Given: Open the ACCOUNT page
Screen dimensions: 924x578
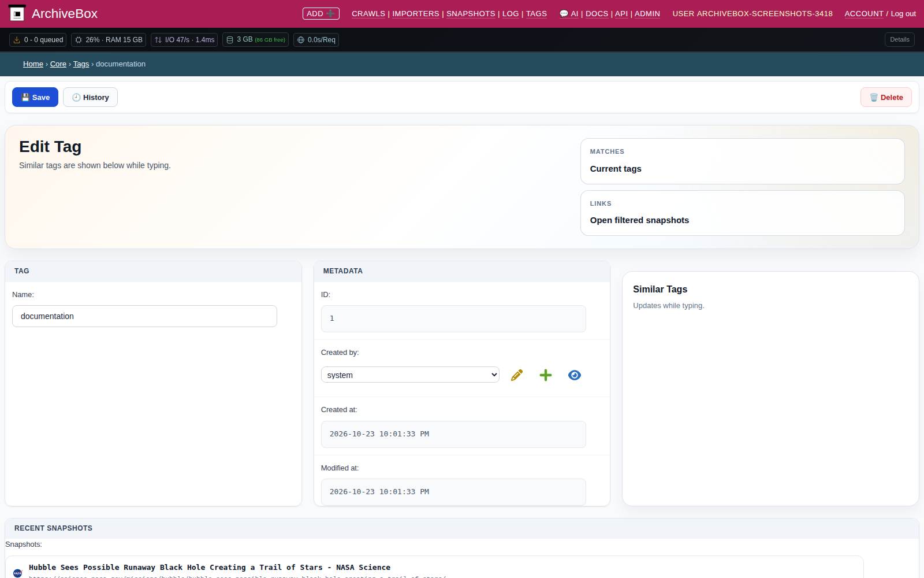Looking at the screenshot, I should pyautogui.click(x=864, y=14).
